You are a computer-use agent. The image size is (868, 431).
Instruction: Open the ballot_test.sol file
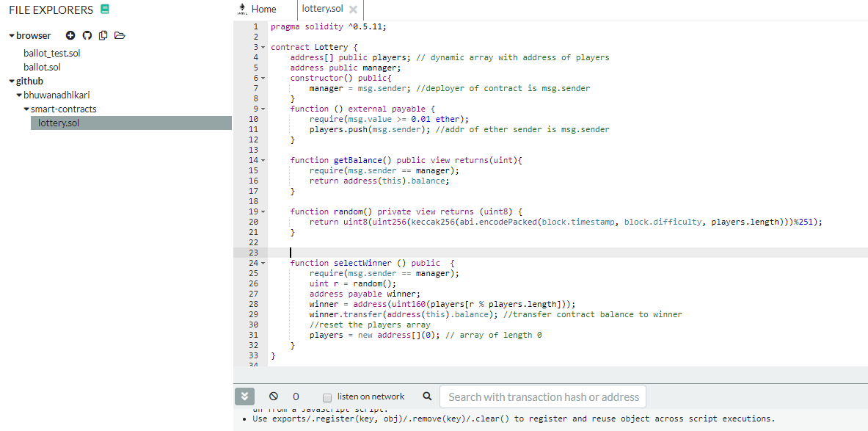coord(52,52)
